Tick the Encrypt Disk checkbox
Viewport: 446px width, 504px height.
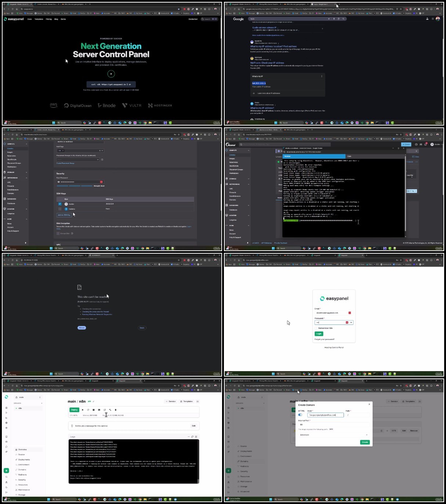pyautogui.click(x=58, y=233)
